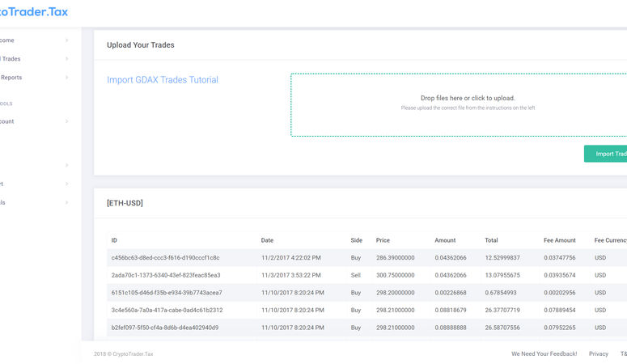The width and height of the screenshot is (627, 364).
Task: Click the amount in the 2ada70c1 row
Action: point(451,275)
